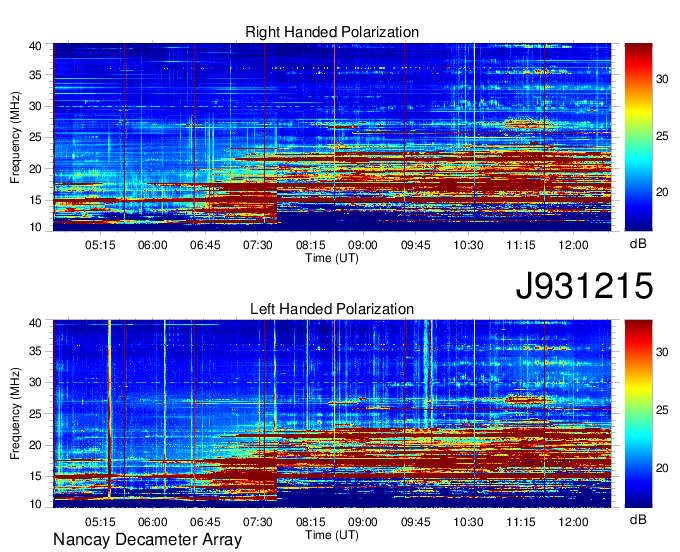Image resolution: width=680 pixels, height=552 pixels.
Task: Click the 07:30 time tick under Right Handed plot
Action: click(258, 245)
